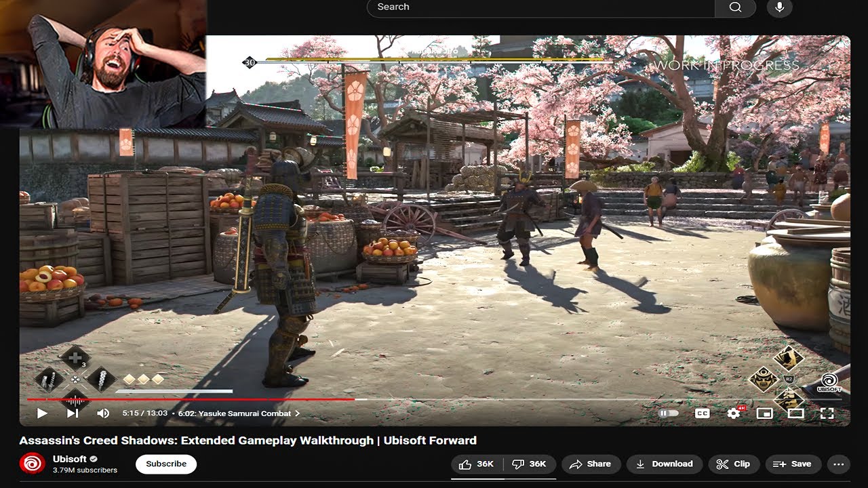This screenshot has height=488, width=868.
Task: Play the video
Action: pos(42,413)
